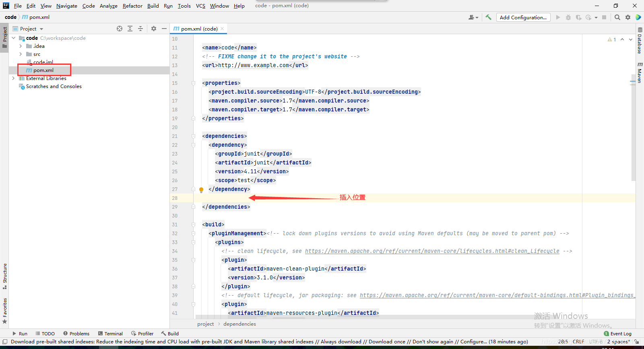Open the Run tool window
Viewport: 644px width, 349px height.
(x=20, y=333)
